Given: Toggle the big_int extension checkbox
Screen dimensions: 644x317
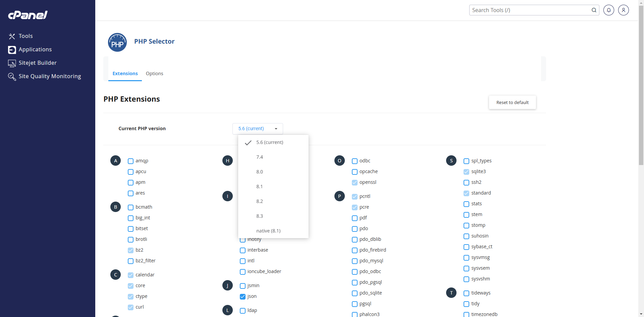Looking at the screenshot, I should point(131,218).
